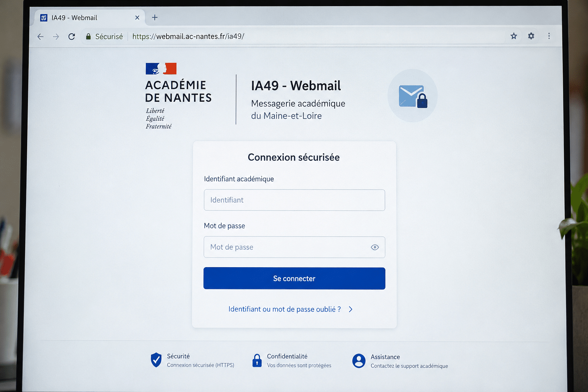Click the Sécurité footer title
The width and height of the screenshot is (588, 392).
(178, 356)
